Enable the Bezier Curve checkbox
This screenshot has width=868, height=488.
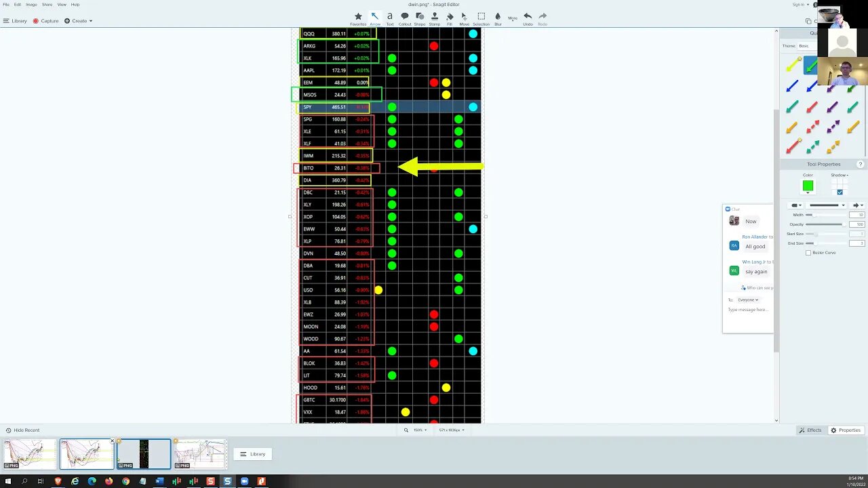point(808,253)
